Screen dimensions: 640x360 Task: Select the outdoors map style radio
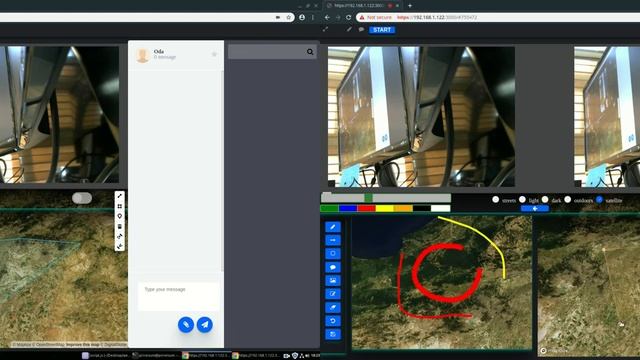[568, 200]
